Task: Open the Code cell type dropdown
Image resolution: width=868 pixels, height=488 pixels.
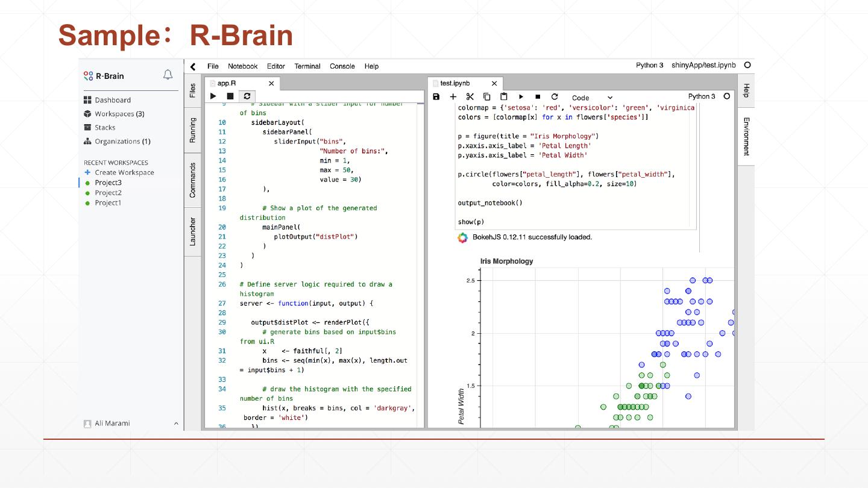Action: (592, 98)
